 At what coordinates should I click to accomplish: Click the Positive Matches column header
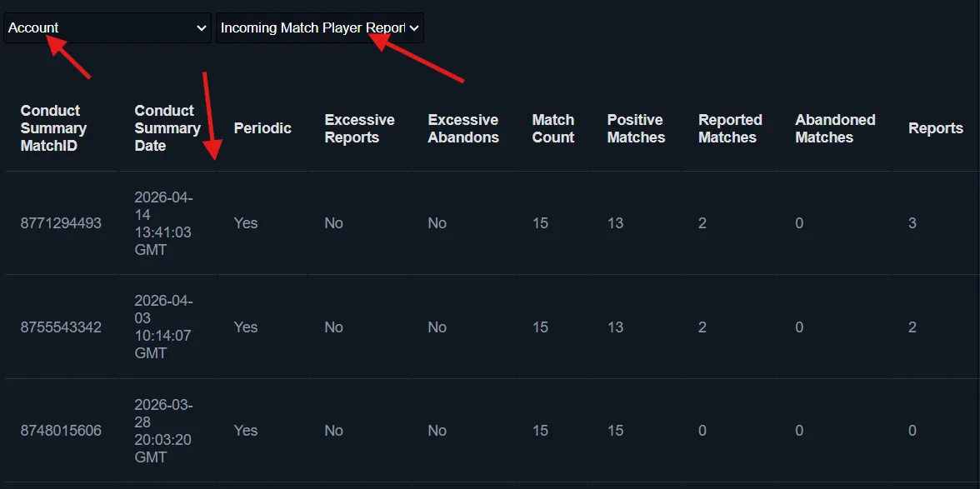[635, 128]
